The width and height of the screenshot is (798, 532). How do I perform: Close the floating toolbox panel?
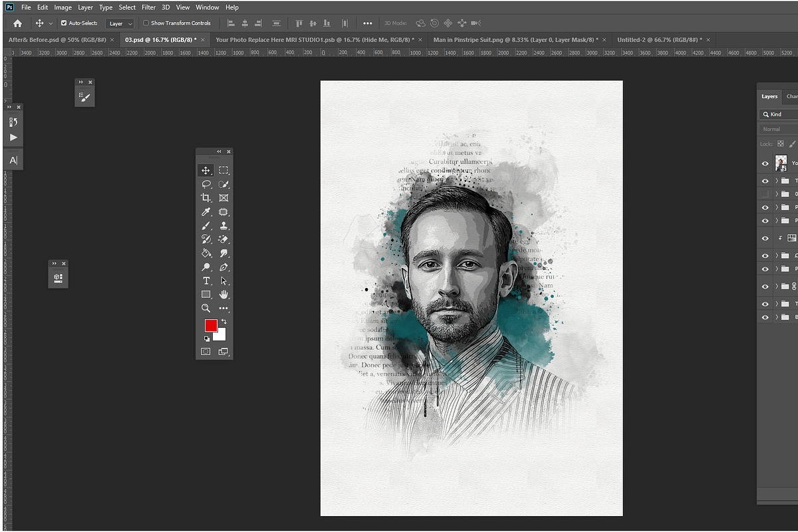229,152
